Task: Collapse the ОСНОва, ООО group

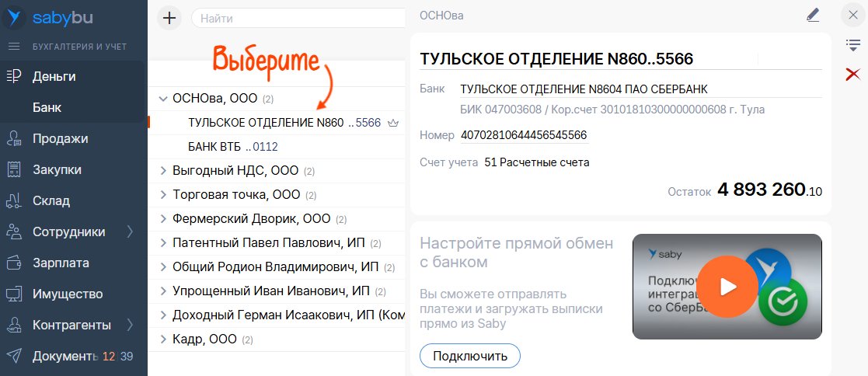Action: pyautogui.click(x=163, y=99)
